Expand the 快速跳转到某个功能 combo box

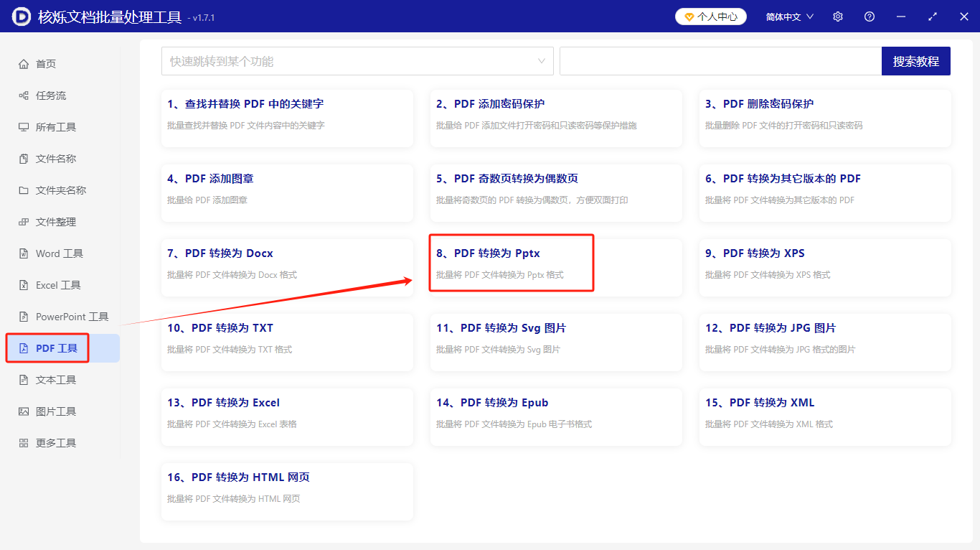tap(357, 61)
